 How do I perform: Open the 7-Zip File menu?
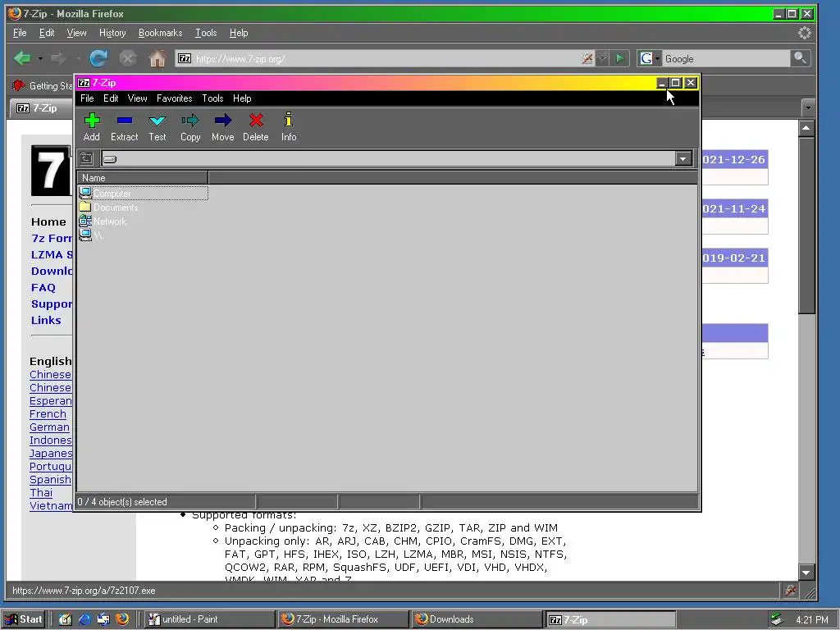pyautogui.click(x=87, y=98)
